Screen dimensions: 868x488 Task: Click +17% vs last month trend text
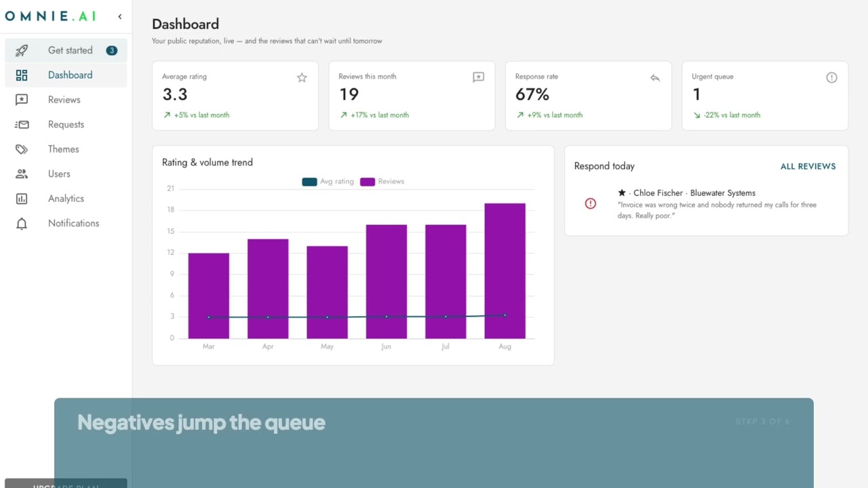coord(380,115)
